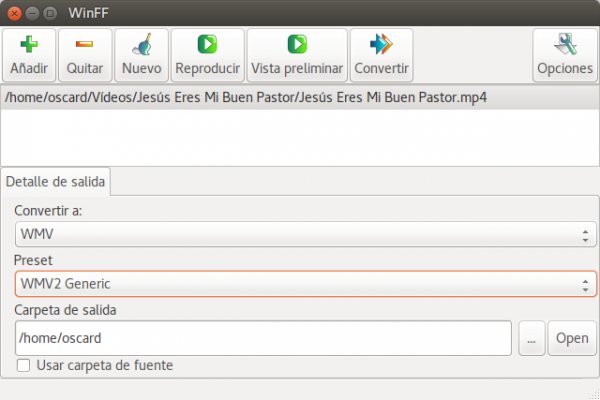Click the Open output folder button
The width and height of the screenshot is (600, 400).
point(572,338)
